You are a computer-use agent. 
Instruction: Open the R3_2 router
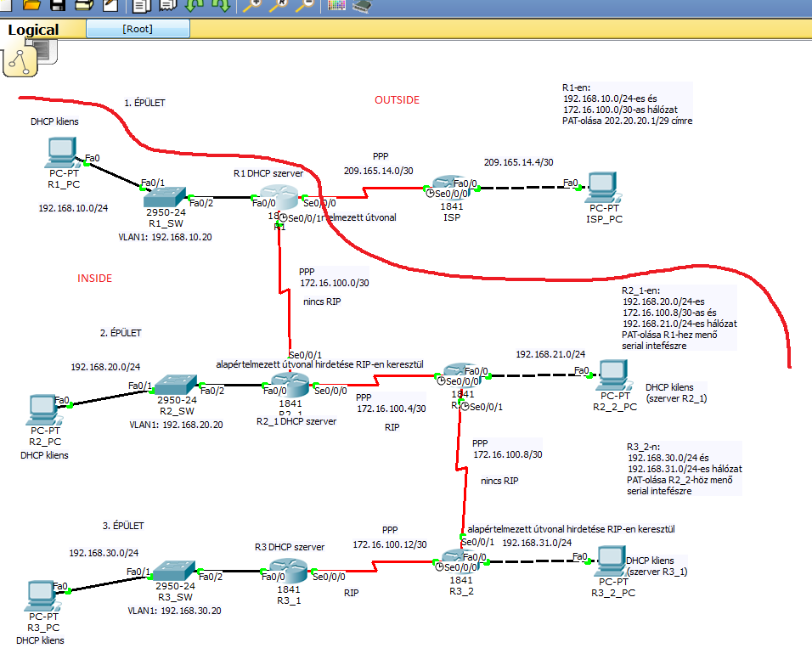pos(460,562)
